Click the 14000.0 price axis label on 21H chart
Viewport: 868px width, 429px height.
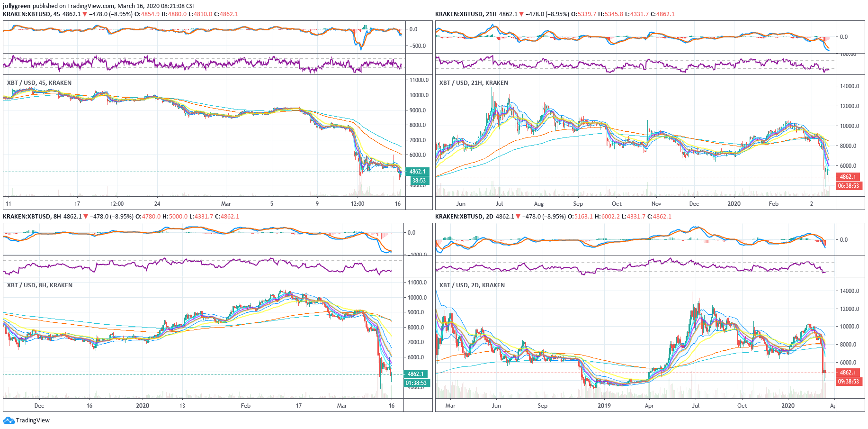(x=850, y=86)
